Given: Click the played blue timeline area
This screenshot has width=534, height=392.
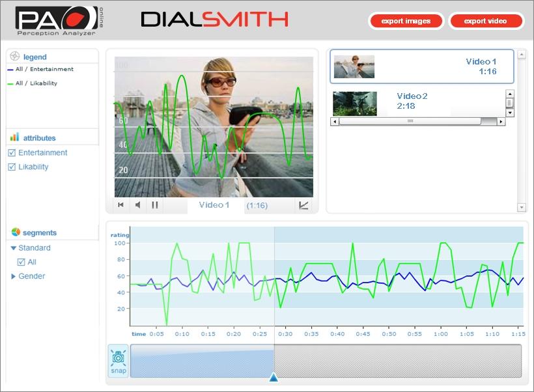Looking at the screenshot, I should pos(203,361).
